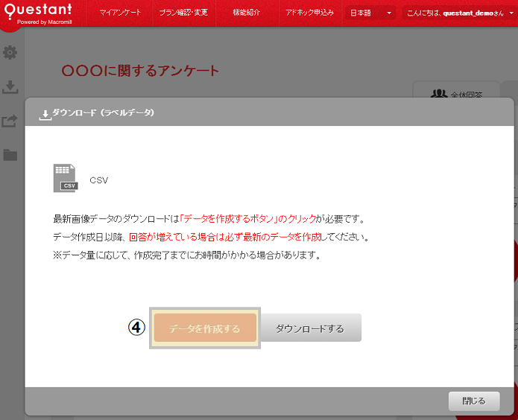Click the Questant logo

(x=39, y=12)
